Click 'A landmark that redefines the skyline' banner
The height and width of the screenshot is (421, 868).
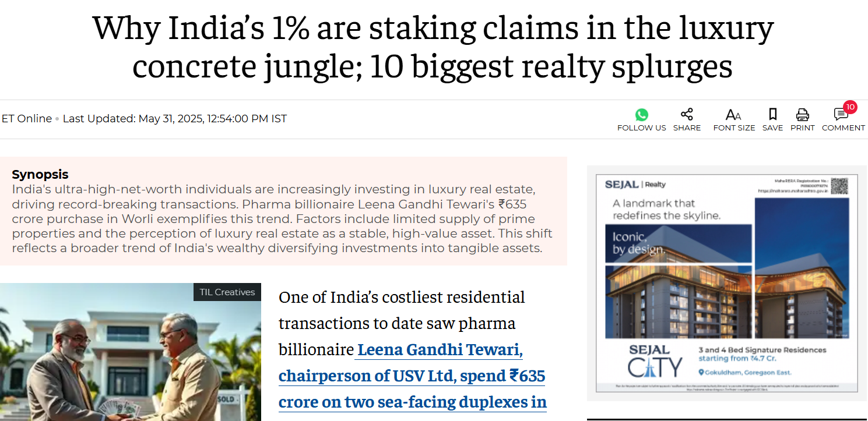666,210
